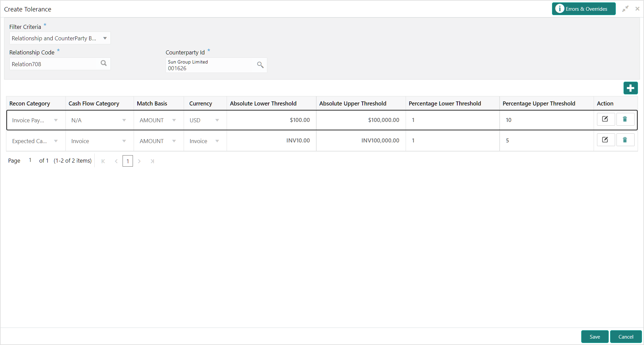This screenshot has height=345, width=644.
Task: Collapse the Create Tolerance dialog
Action: (625, 9)
